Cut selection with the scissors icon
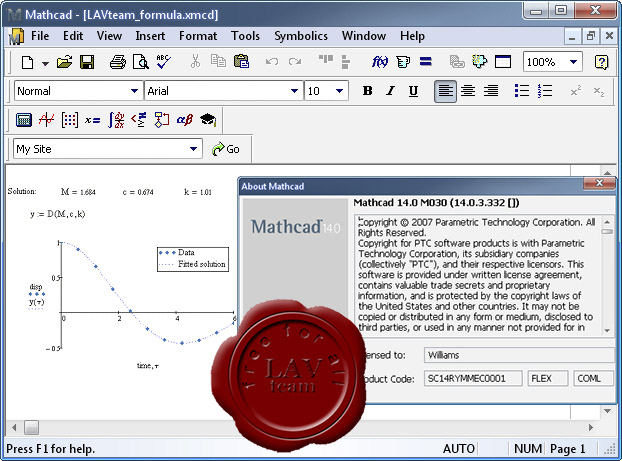The height and width of the screenshot is (461, 622). coord(195,61)
